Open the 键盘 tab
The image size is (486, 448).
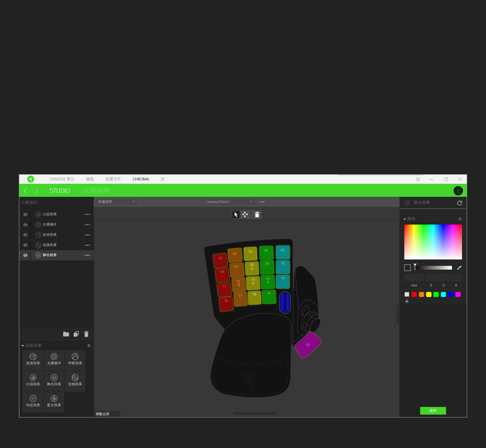90,179
